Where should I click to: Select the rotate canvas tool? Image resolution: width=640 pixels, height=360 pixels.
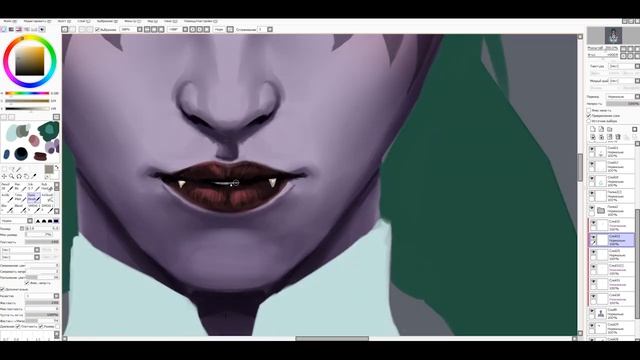point(19,176)
